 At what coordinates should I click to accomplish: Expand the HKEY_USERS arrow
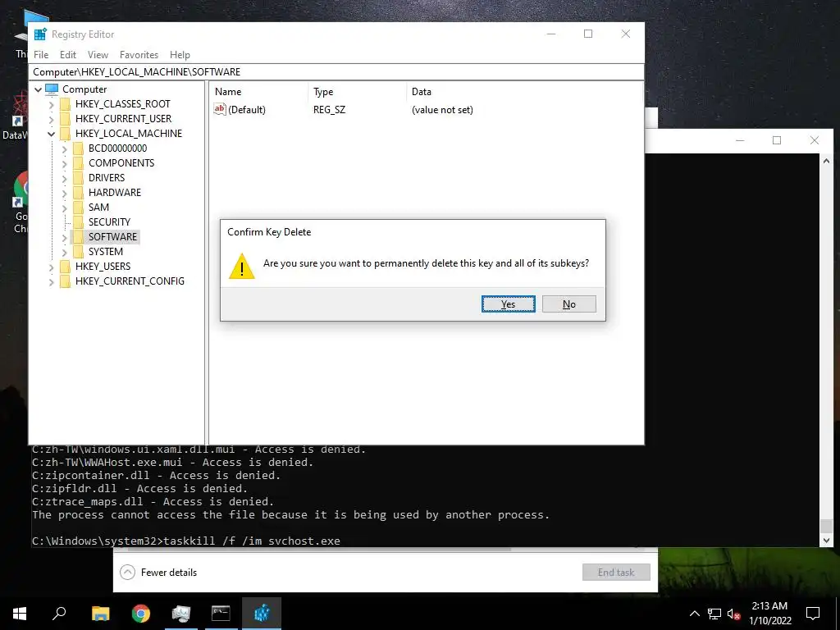[52, 267]
